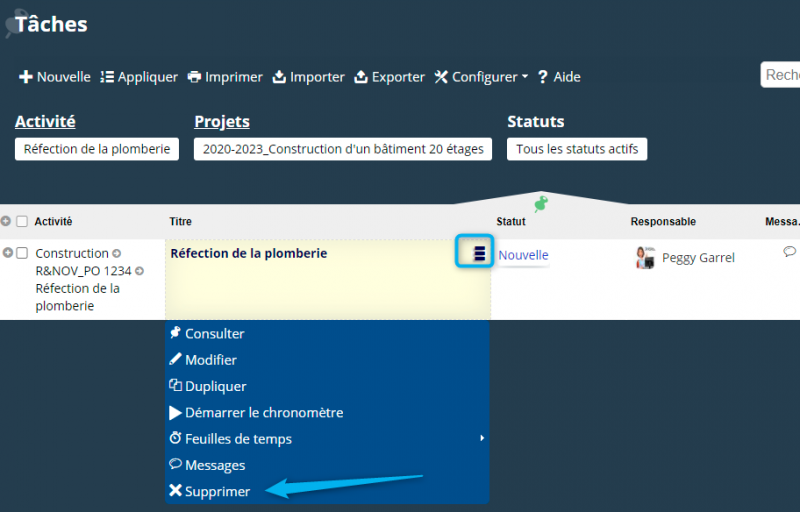Click the Nouvelle status link
The height and width of the screenshot is (512, 800).
(x=523, y=255)
